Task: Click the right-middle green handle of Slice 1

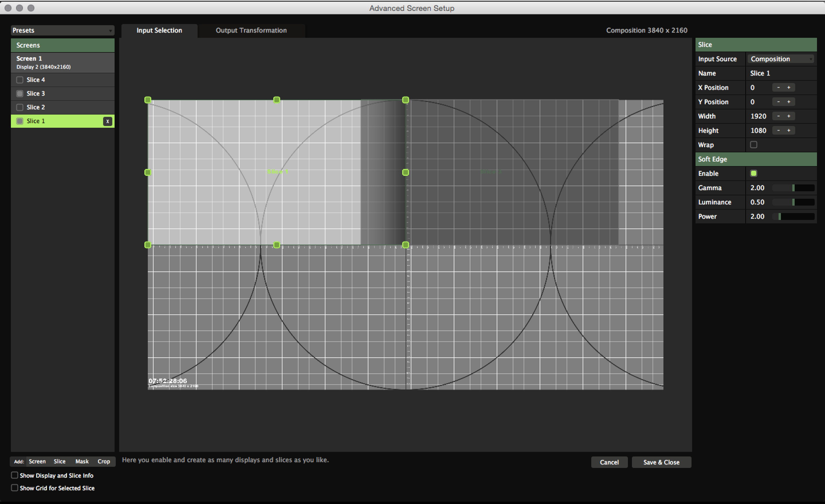Action: [x=405, y=172]
